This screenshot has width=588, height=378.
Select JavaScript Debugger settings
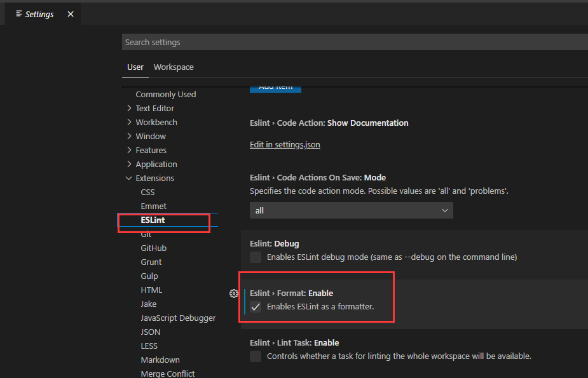(x=178, y=318)
